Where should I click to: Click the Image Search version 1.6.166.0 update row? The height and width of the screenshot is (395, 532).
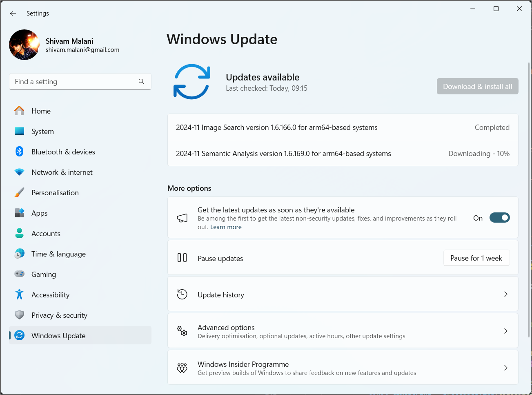[343, 127]
